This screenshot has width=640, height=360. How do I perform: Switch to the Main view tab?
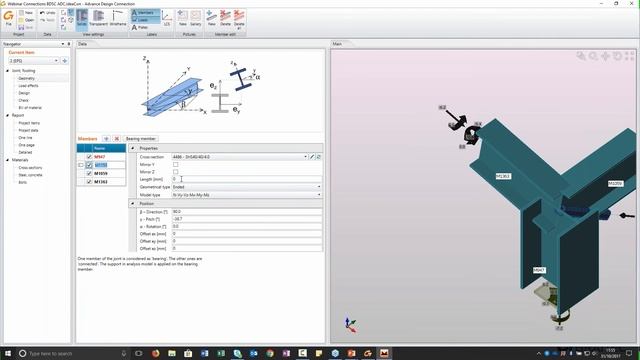tap(337, 44)
